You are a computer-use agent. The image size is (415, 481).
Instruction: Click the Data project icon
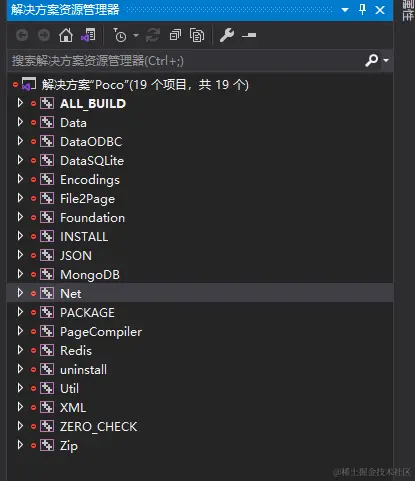(x=47, y=122)
